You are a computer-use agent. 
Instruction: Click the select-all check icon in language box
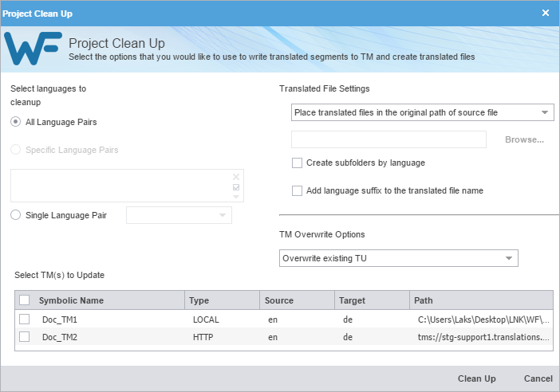[x=236, y=187]
